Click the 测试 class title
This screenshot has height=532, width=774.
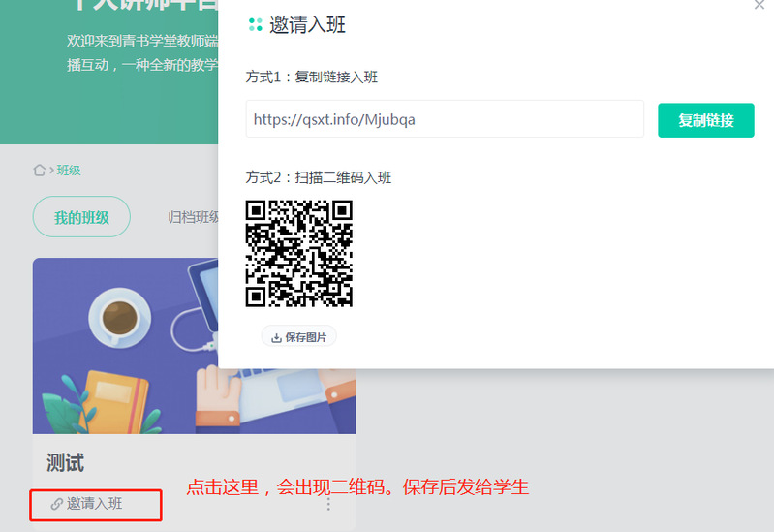pos(66,462)
